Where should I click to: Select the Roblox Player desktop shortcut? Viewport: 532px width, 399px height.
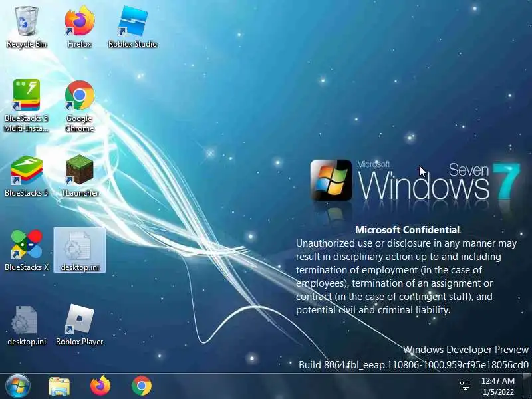(x=80, y=325)
